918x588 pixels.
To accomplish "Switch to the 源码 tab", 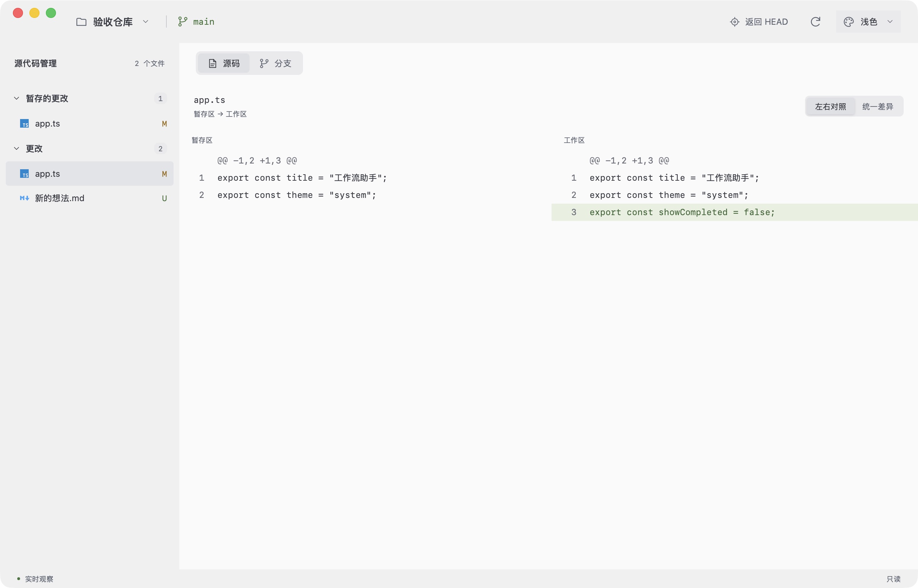I will pyautogui.click(x=224, y=63).
